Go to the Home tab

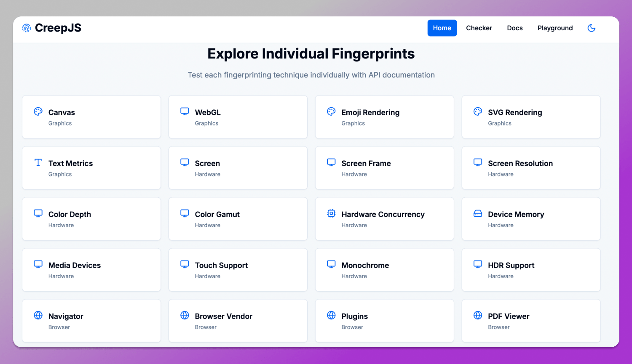[442, 28]
